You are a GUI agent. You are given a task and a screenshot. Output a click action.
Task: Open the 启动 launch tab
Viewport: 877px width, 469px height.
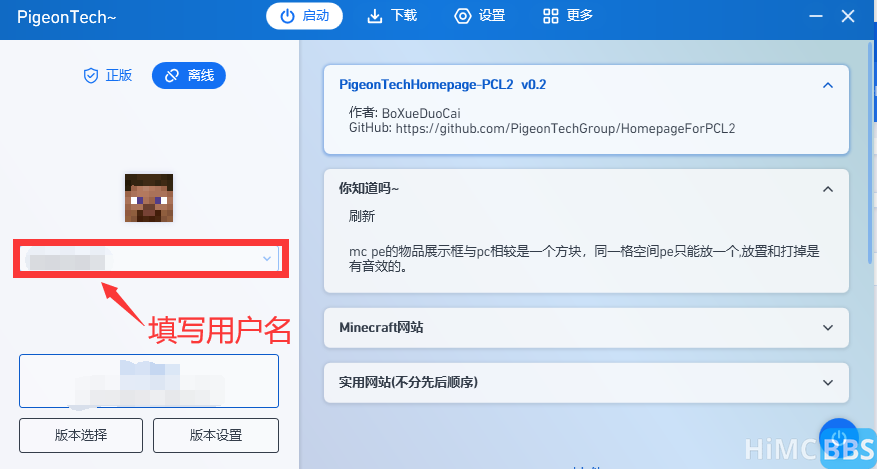pyautogui.click(x=304, y=16)
